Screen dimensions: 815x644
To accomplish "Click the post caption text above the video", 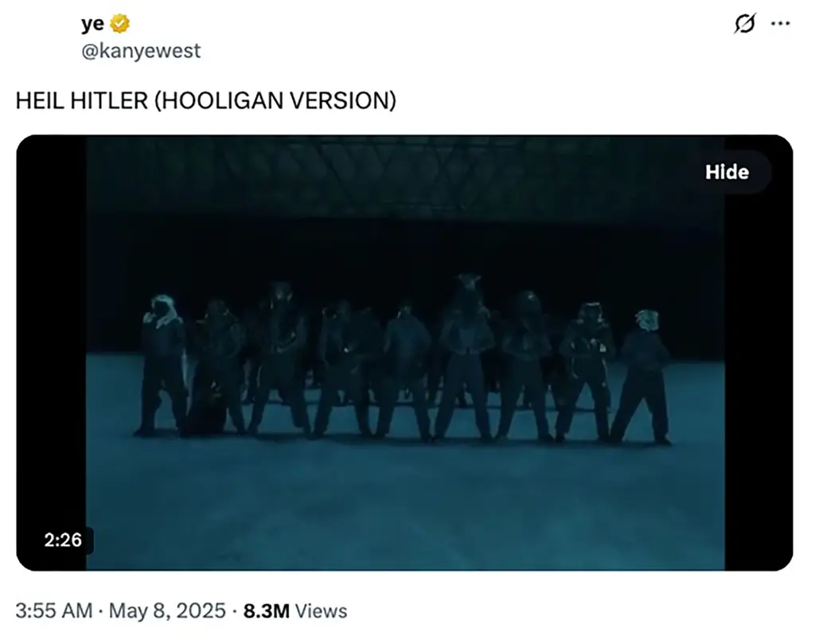I will (x=206, y=101).
